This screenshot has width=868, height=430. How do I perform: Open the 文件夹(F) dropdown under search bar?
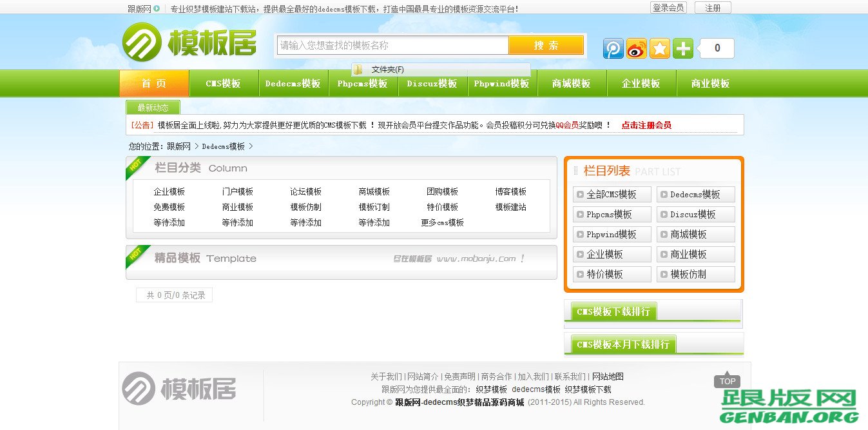[x=387, y=69]
